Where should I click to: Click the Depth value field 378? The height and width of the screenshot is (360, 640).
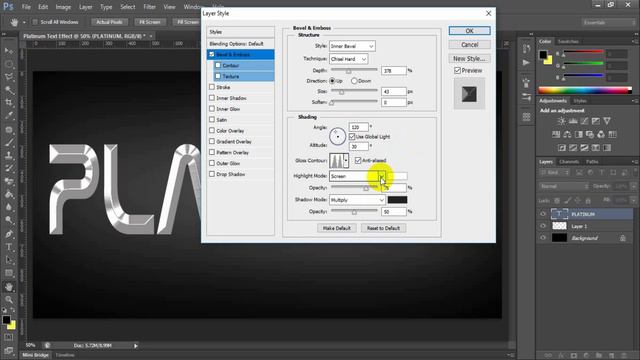click(394, 71)
